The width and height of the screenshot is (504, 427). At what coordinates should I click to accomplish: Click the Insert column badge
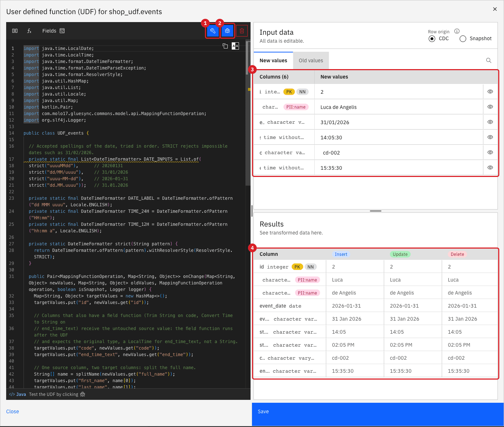click(341, 254)
